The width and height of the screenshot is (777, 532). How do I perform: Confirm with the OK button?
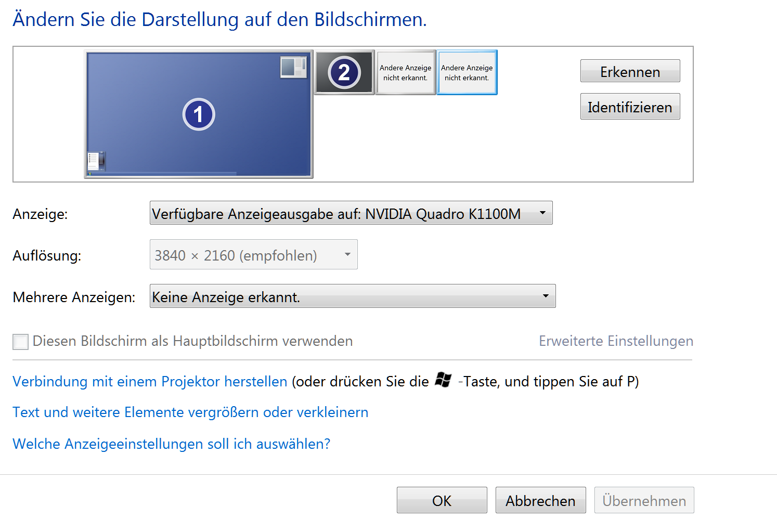442,500
